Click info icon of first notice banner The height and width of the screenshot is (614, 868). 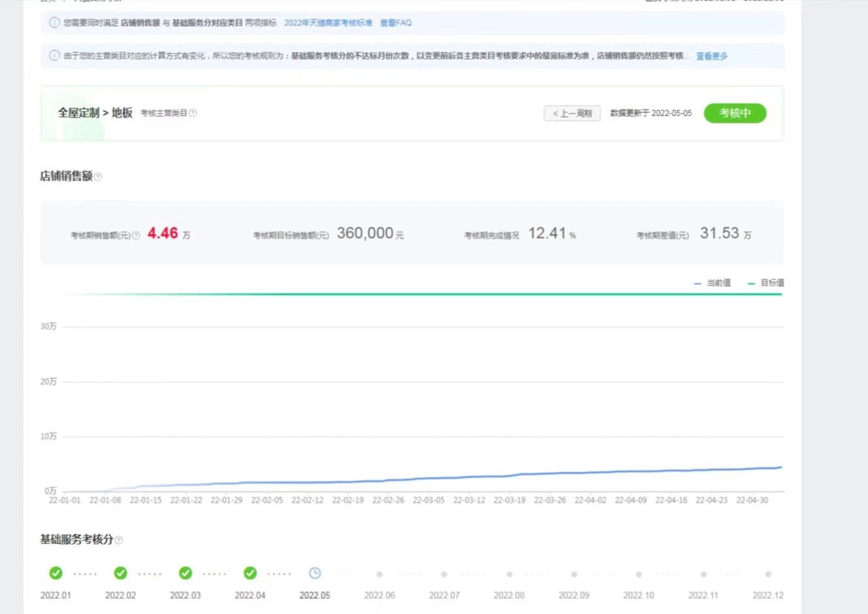click(x=54, y=23)
